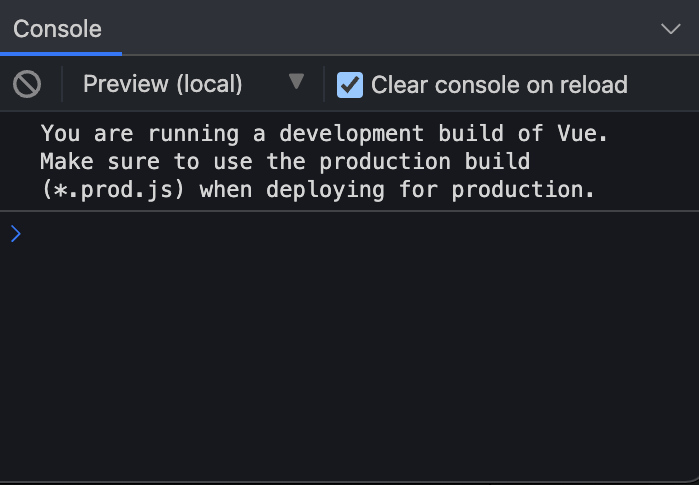Switch to the Console tab

coord(57,29)
